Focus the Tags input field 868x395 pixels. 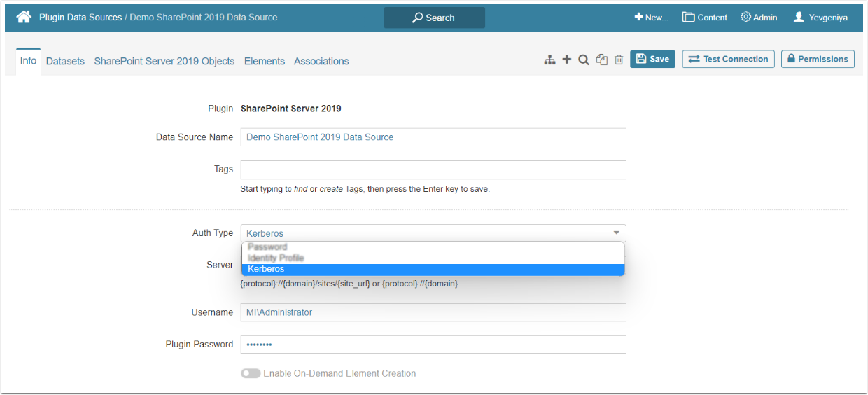coord(433,170)
